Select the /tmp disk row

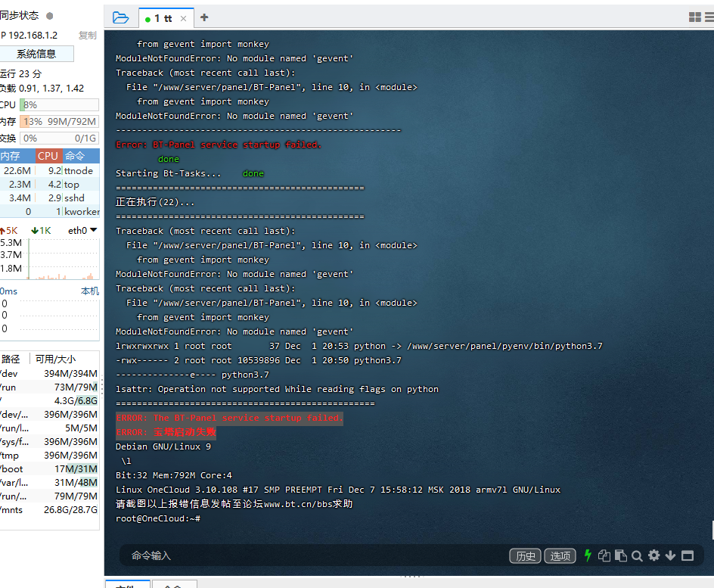[49, 456]
